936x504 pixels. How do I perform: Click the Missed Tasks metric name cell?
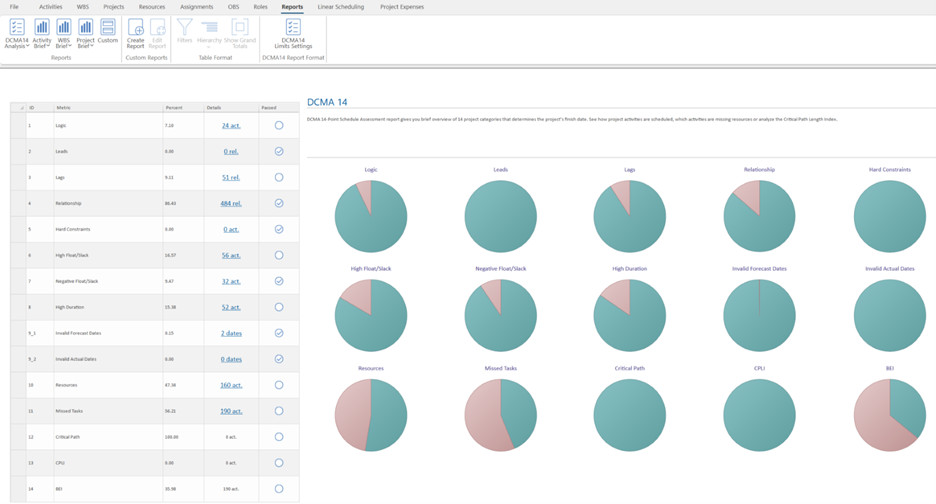click(108, 411)
